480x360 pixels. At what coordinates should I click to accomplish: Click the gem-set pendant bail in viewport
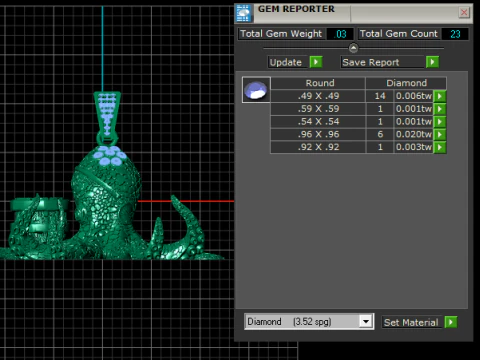pyautogui.click(x=107, y=113)
